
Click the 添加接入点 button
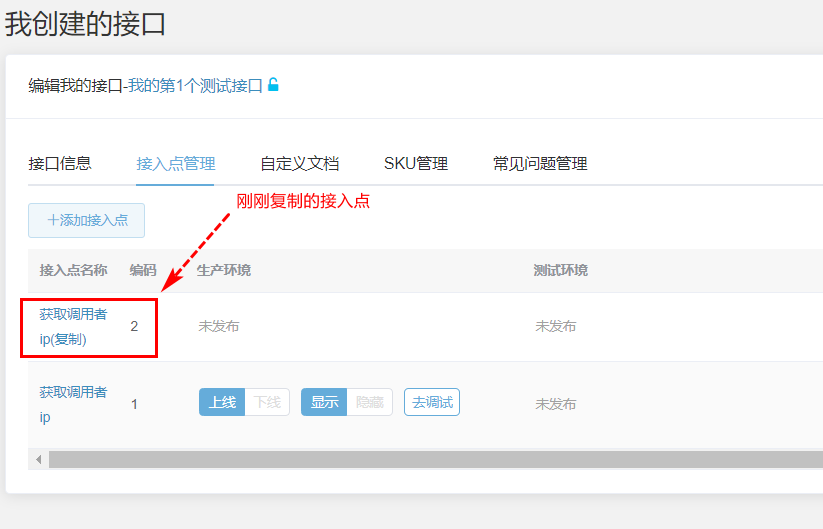(x=87, y=220)
